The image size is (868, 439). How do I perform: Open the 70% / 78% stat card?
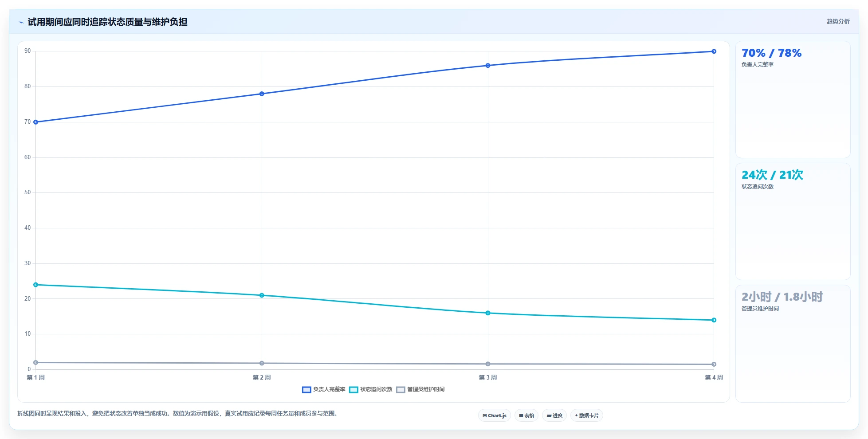tap(793, 100)
